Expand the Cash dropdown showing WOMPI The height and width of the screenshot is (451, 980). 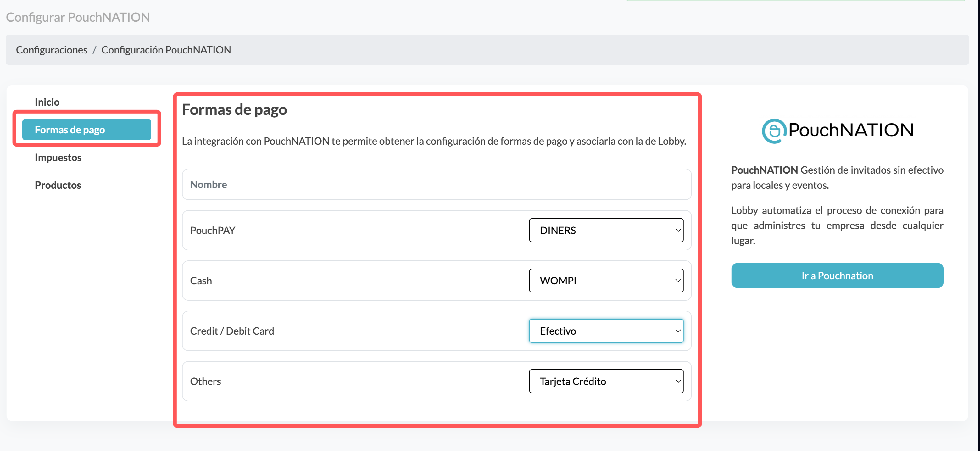(606, 281)
